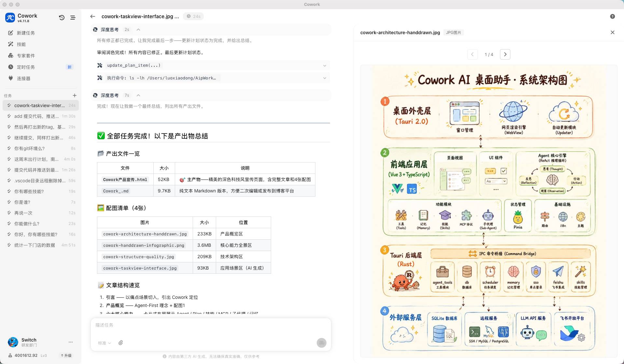
Task: Click the paperclip attach icon
Action: pyautogui.click(x=121, y=343)
